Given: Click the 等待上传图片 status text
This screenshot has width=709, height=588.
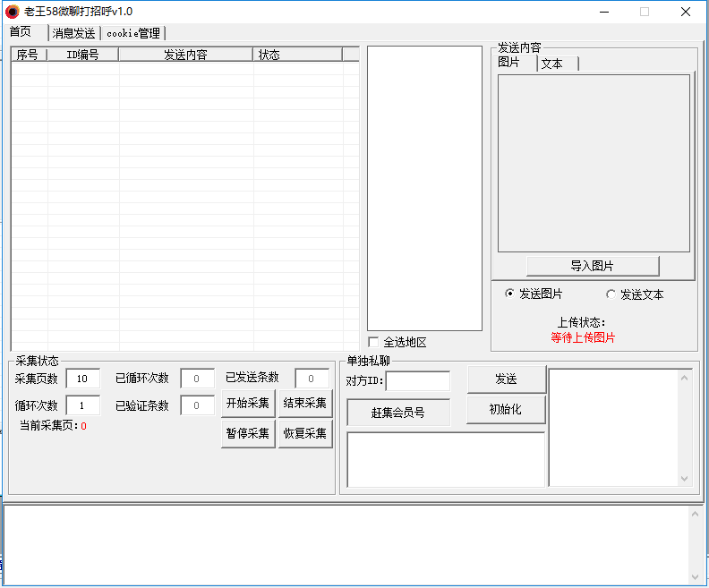Looking at the screenshot, I should (x=583, y=337).
